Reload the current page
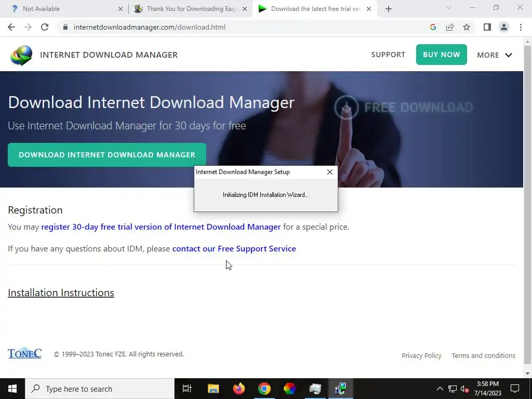The image size is (532, 399). tap(45, 27)
